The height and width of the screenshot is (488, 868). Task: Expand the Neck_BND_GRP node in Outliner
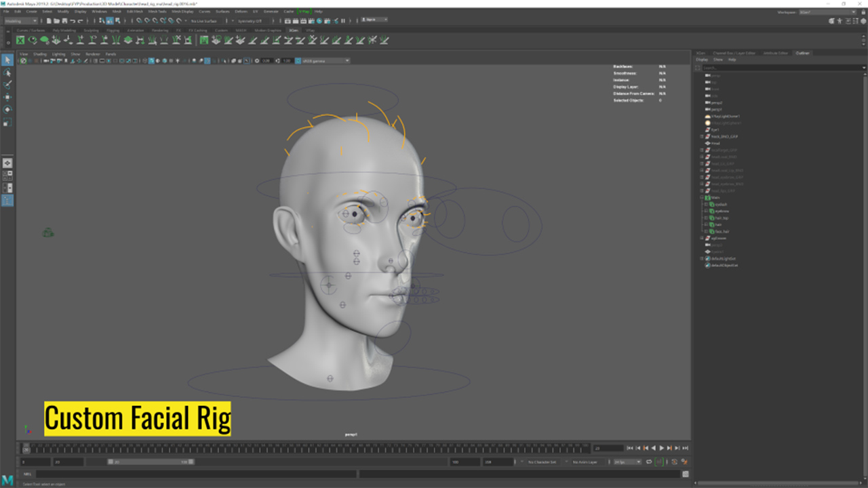(702, 136)
